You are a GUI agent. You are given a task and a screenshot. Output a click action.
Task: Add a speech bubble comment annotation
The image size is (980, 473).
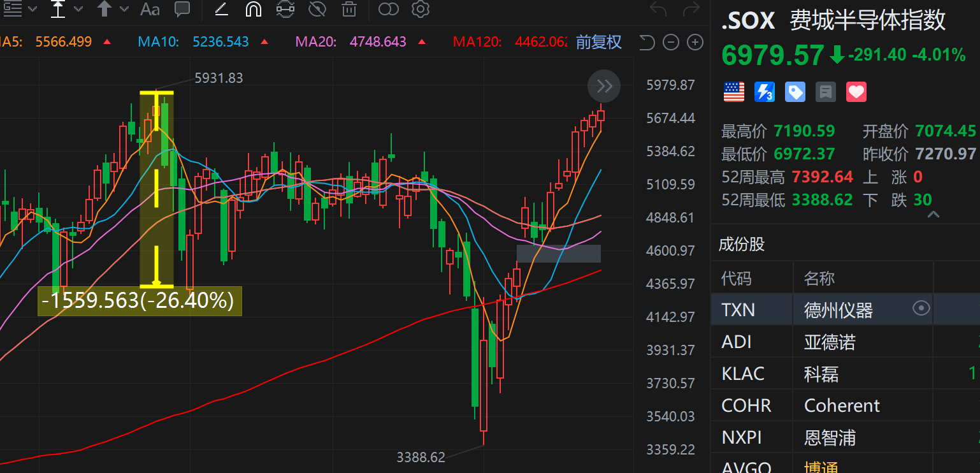182,9
